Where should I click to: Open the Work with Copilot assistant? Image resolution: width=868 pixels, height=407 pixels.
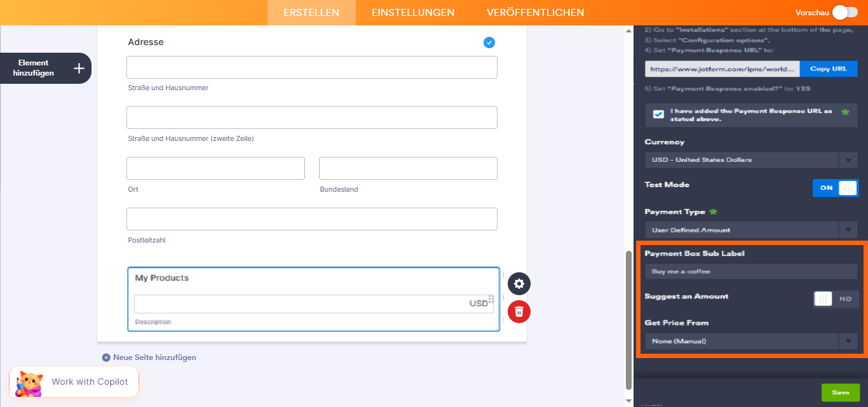73,382
